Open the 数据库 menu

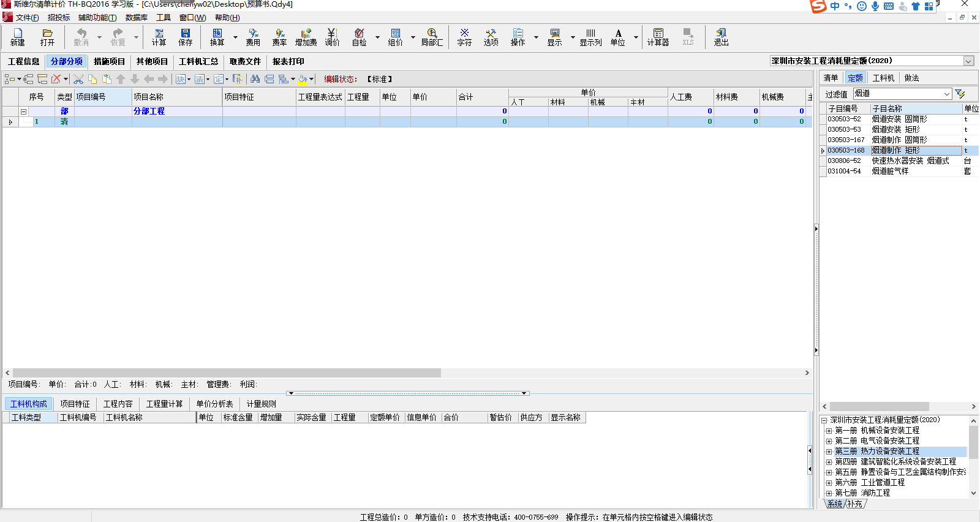pyautogui.click(x=137, y=18)
